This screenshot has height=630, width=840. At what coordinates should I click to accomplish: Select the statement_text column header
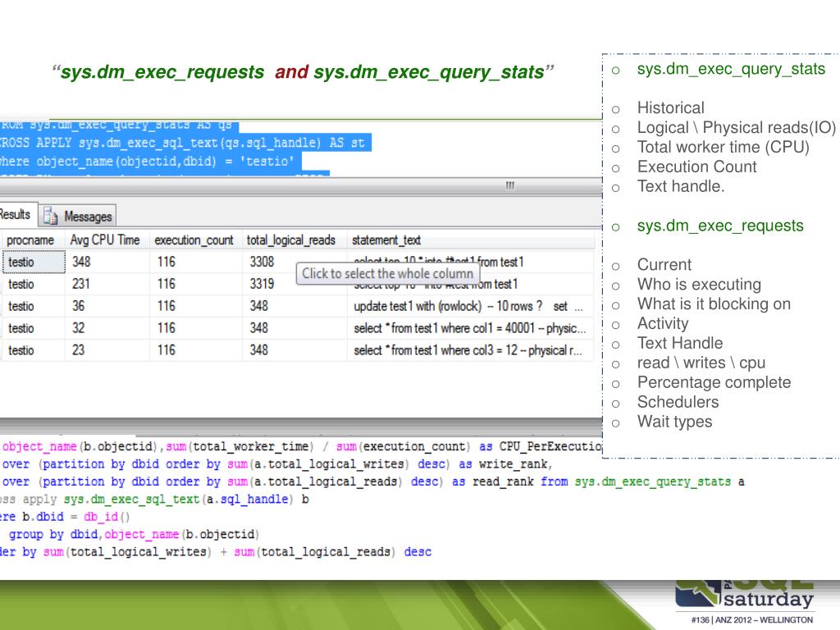click(386, 240)
